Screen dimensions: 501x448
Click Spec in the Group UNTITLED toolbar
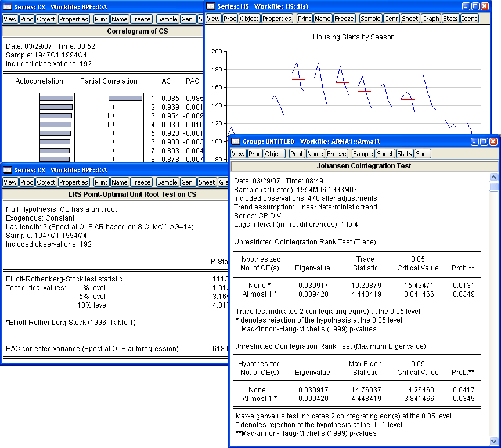click(423, 154)
